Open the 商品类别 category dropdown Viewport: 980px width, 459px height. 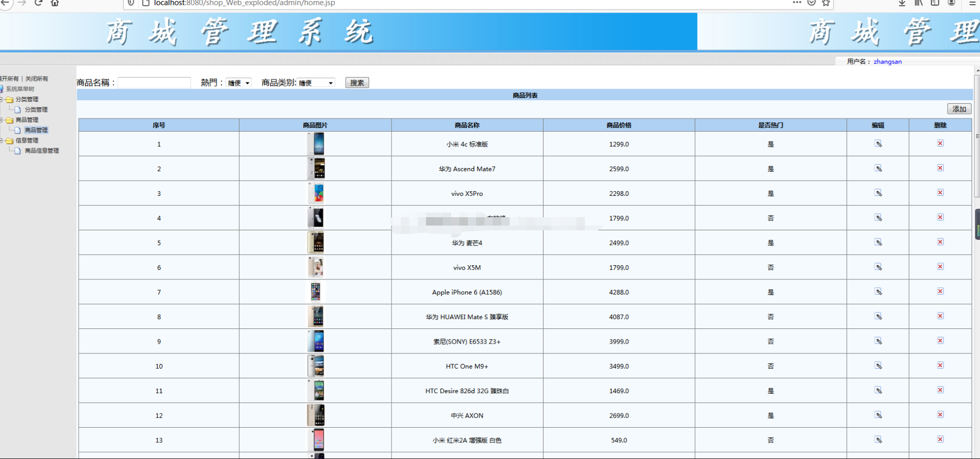pyautogui.click(x=316, y=83)
